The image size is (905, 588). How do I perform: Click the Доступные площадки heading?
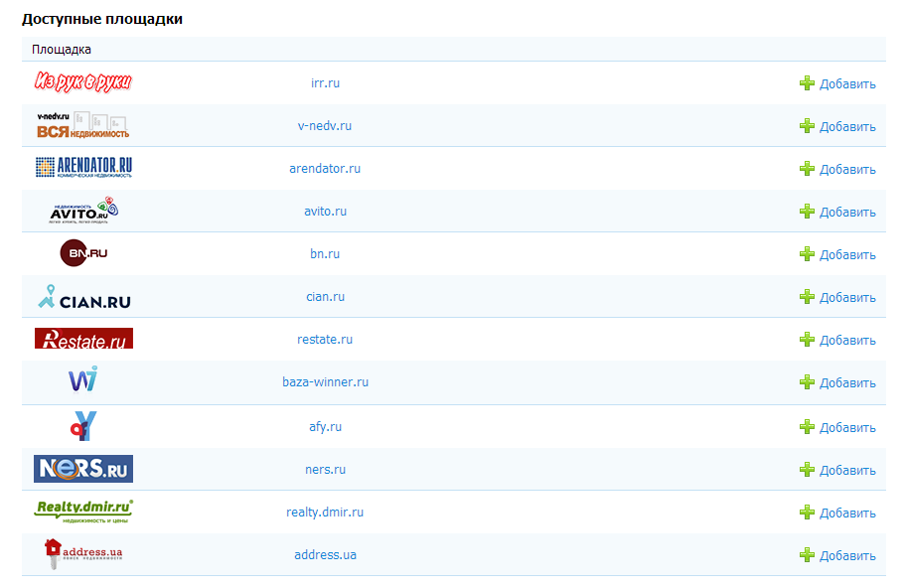(102, 19)
